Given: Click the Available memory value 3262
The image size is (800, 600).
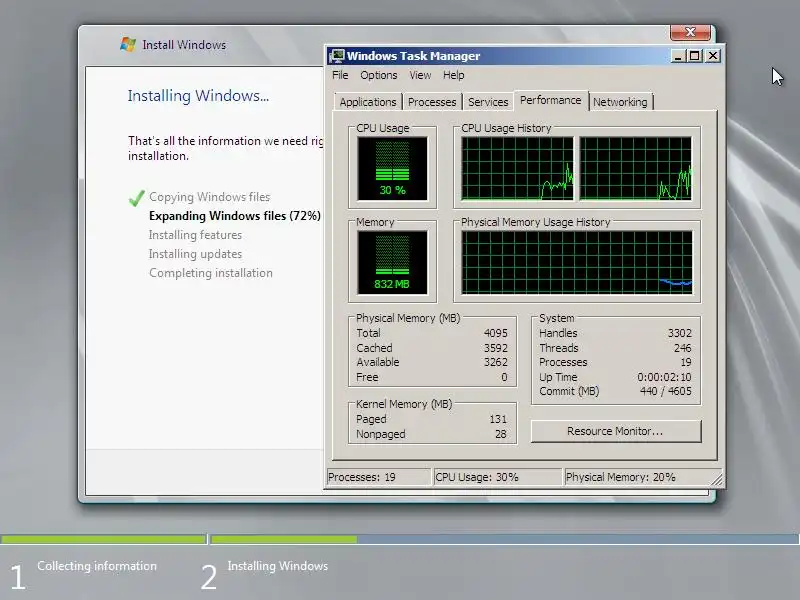Looking at the screenshot, I should [x=495, y=362].
